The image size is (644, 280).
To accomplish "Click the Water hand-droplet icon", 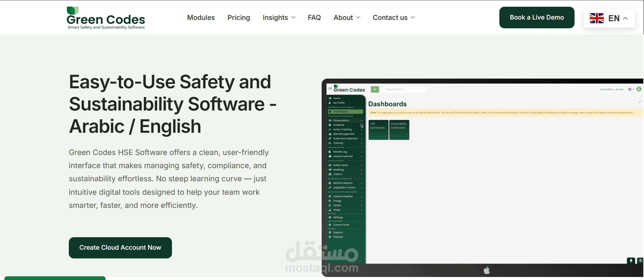I will click(330, 210).
